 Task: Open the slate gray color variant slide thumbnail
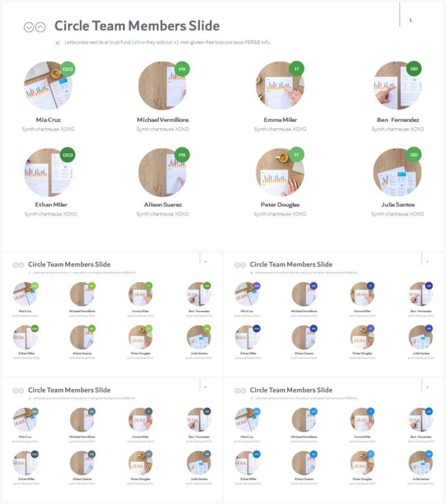(112, 440)
